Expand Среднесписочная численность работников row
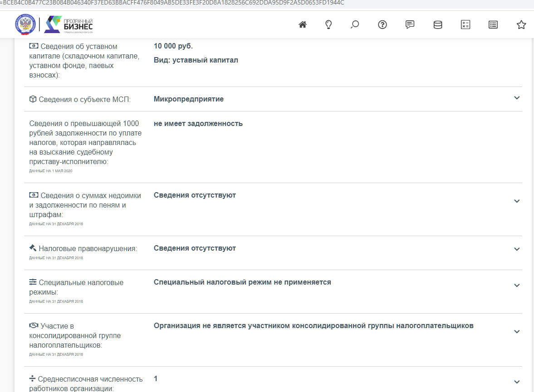The image size is (534, 392). click(517, 382)
